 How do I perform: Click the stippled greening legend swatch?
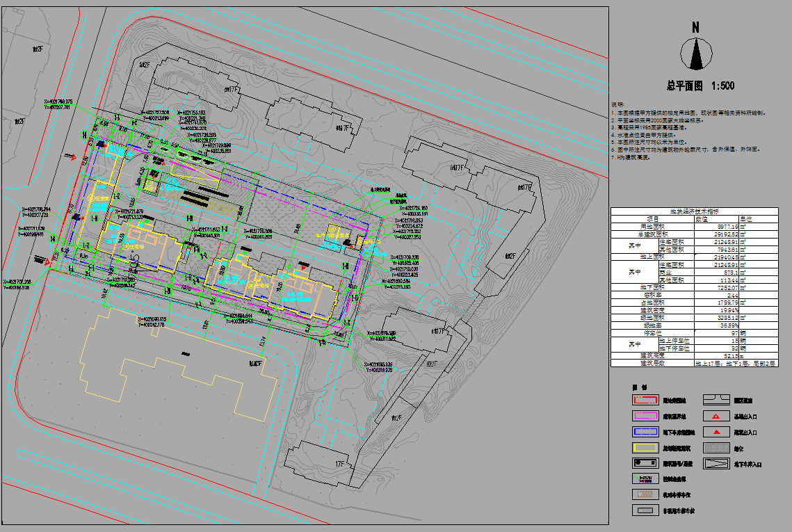pos(716,448)
